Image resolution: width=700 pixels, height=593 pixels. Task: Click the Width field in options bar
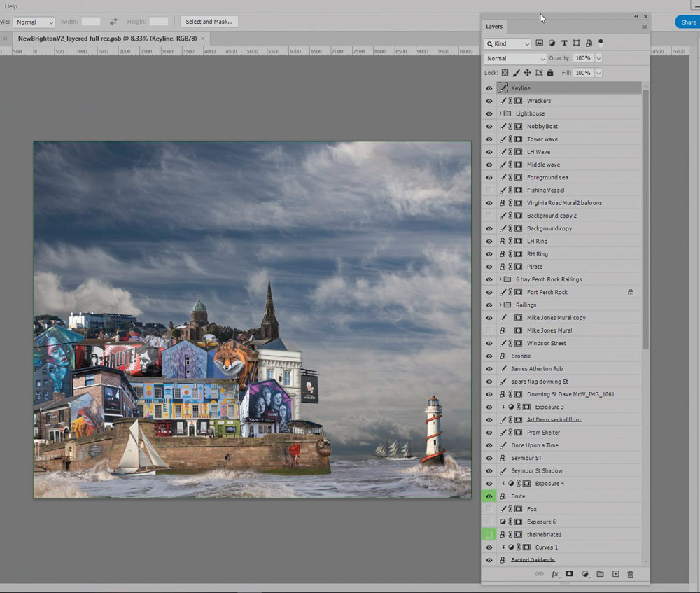coord(90,22)
